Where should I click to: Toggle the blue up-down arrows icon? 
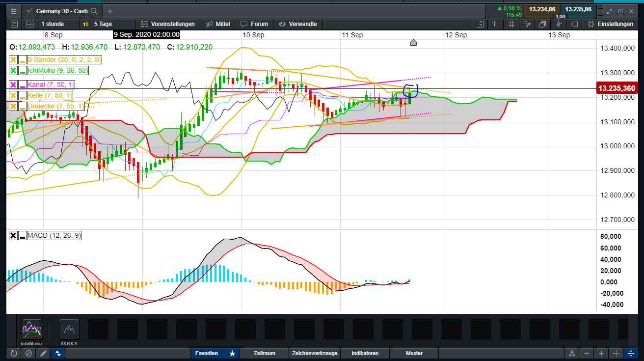[x=58, y=353]
